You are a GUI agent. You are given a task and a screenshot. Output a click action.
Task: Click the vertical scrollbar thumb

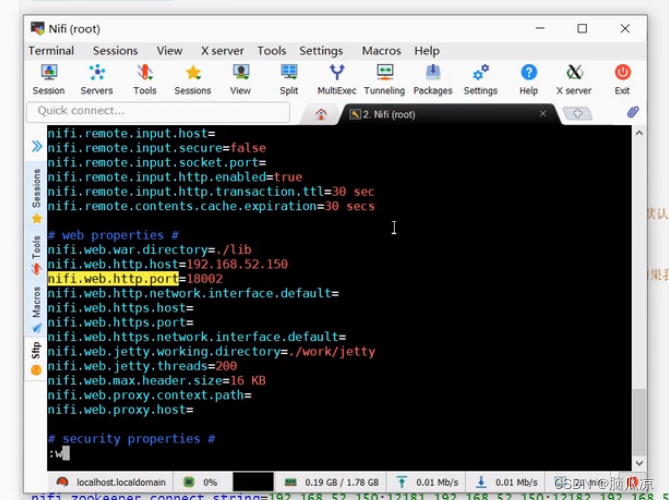(639, 422)
